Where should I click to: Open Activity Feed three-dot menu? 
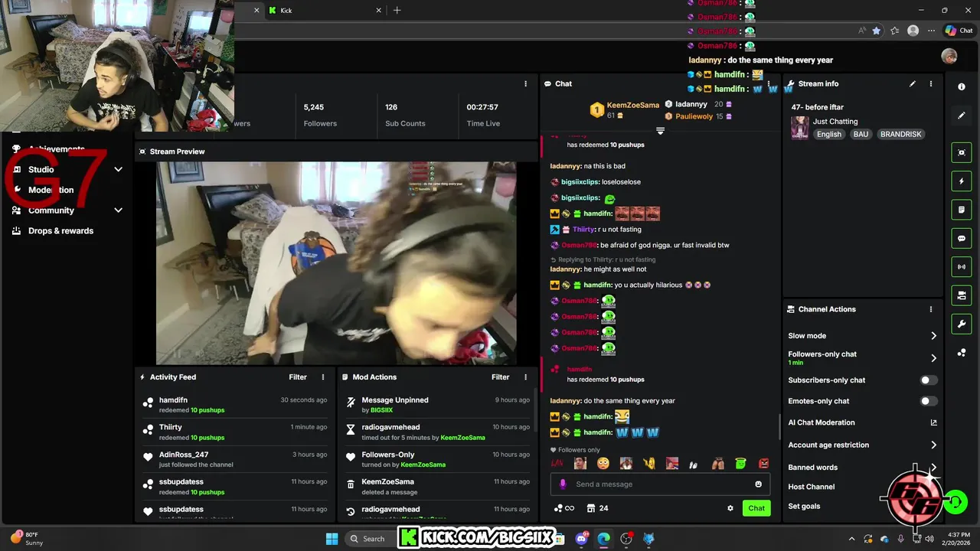(x=323, y=377)
